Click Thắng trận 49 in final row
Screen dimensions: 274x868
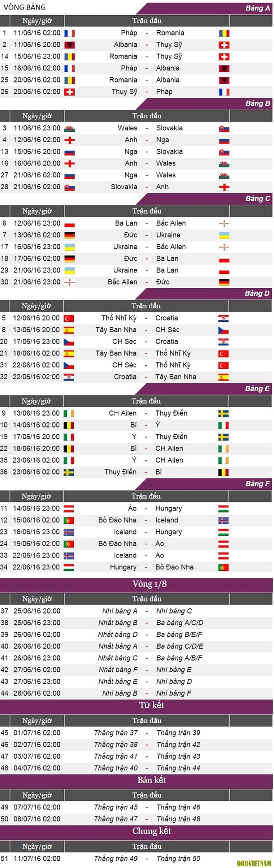coord(116,859)
